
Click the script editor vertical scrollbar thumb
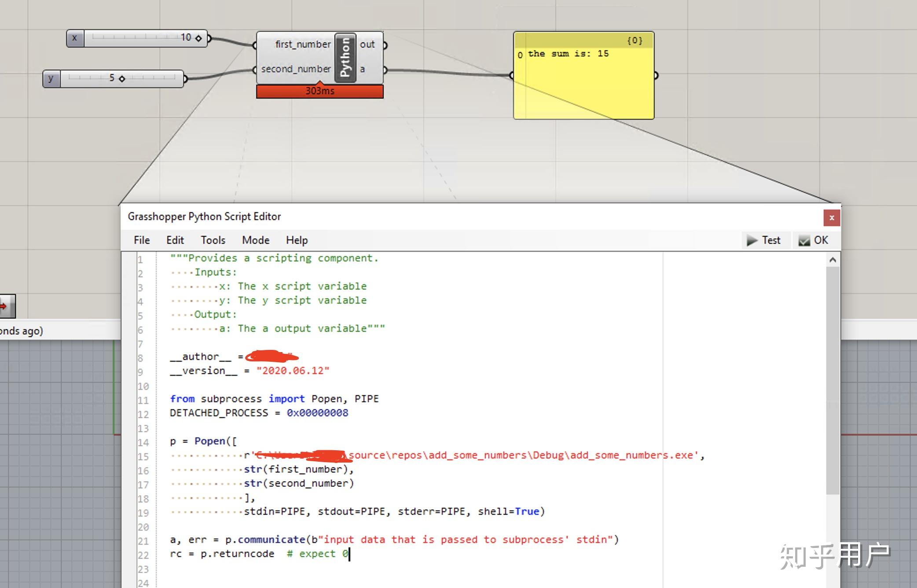pos(833,380)
